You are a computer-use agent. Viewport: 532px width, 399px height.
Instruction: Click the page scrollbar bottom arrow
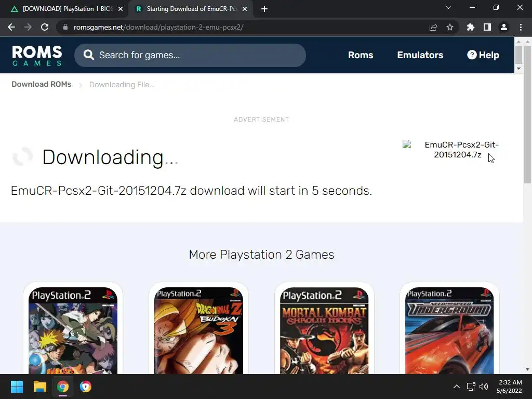click(x=527, y=369)
